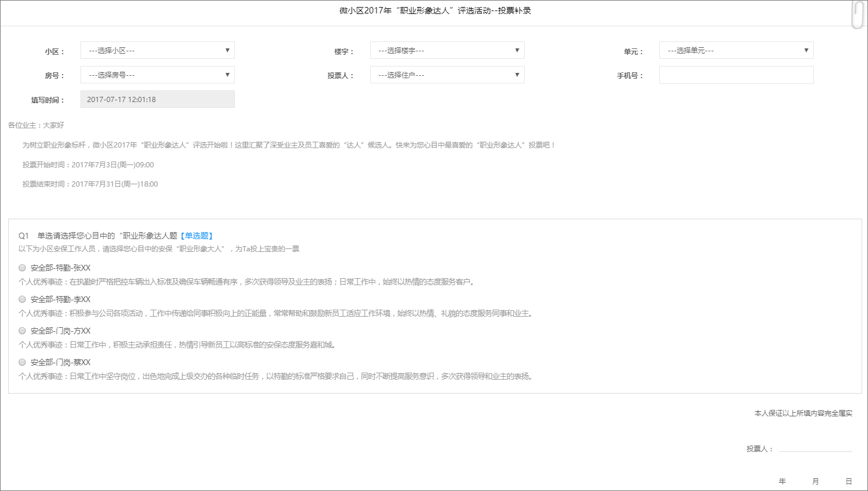Viewport: 868px width, 491px height.
Task: Expand the 选择楼宇 dropdown
Action: tap(447, 51)
